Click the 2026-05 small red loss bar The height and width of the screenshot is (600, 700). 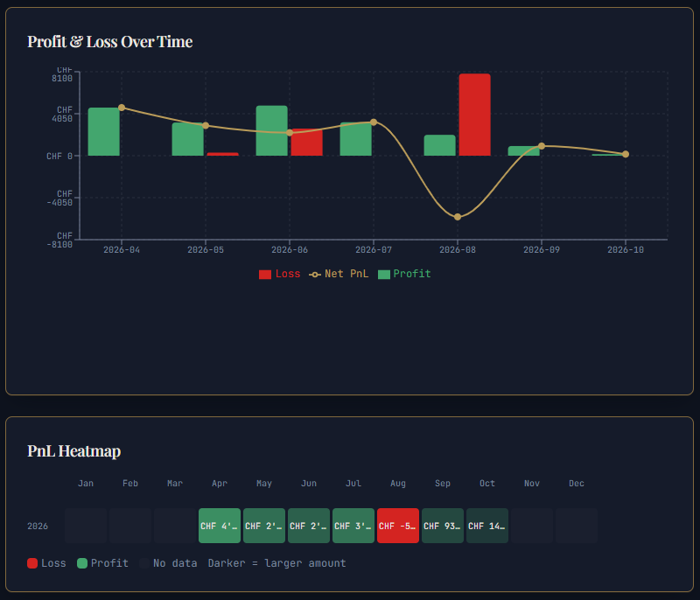click(x=223, y=154)
